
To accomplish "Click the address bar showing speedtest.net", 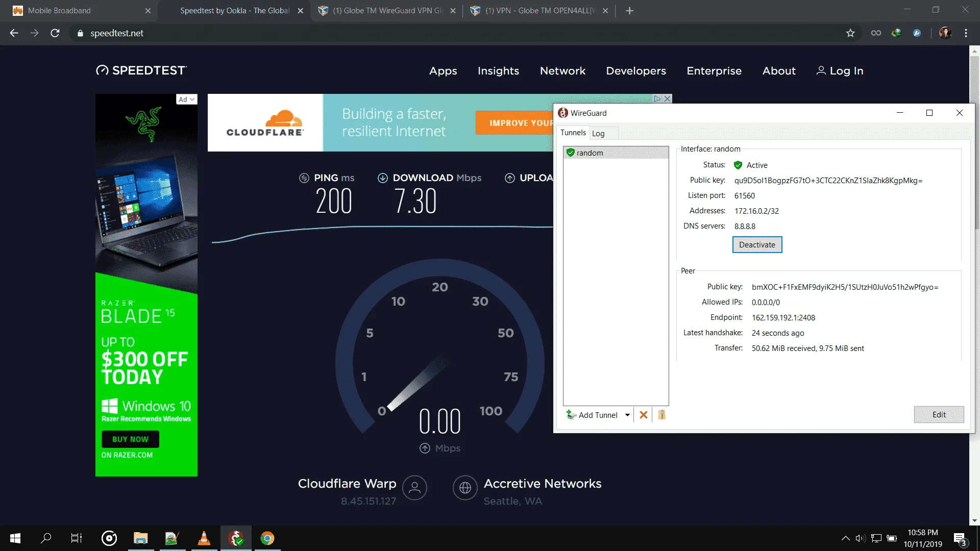I will tap(459, 33).
